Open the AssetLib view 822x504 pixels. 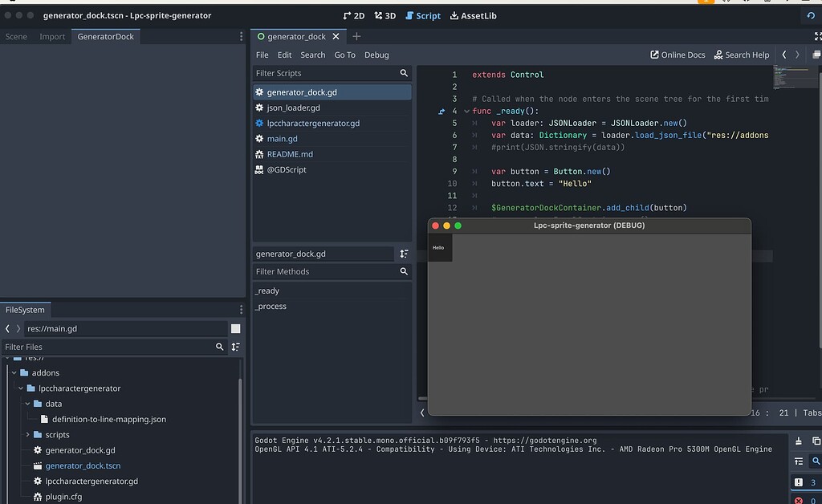472,15
